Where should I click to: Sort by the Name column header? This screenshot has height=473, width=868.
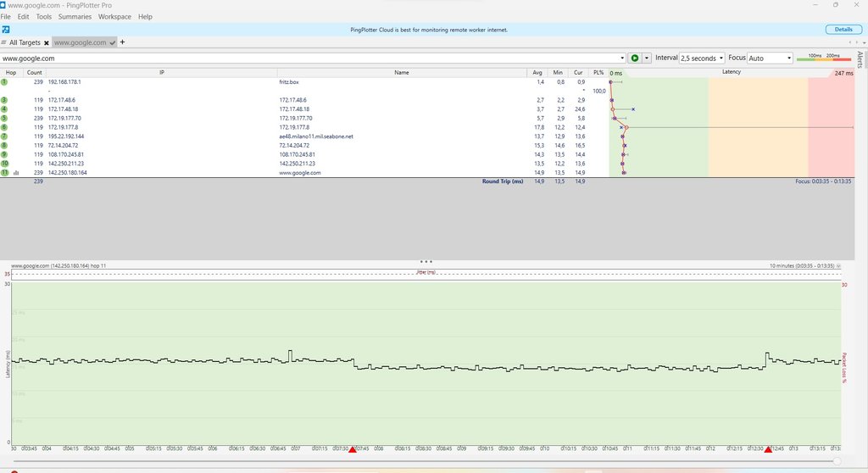tap(402, 73)
